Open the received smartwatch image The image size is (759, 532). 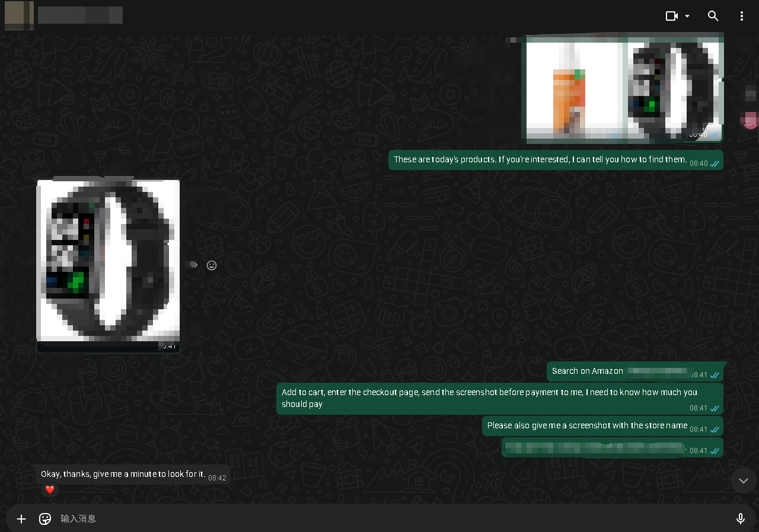point(108,261)
